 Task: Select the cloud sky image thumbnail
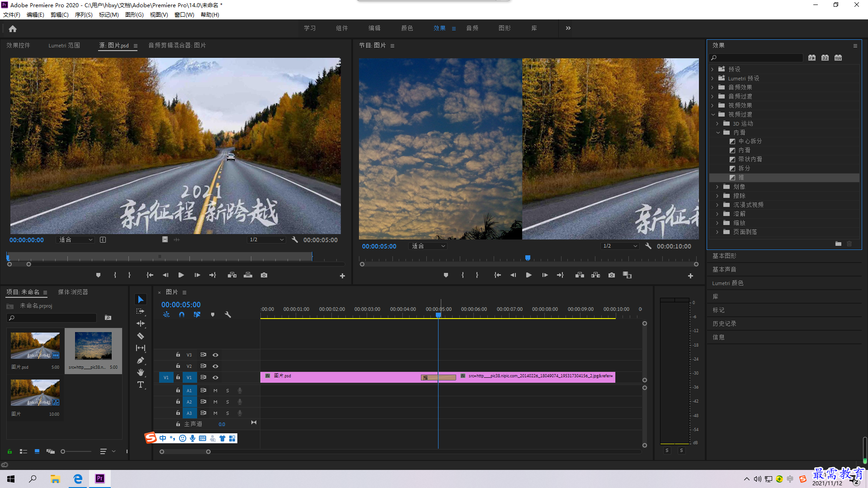coord(93,346)
